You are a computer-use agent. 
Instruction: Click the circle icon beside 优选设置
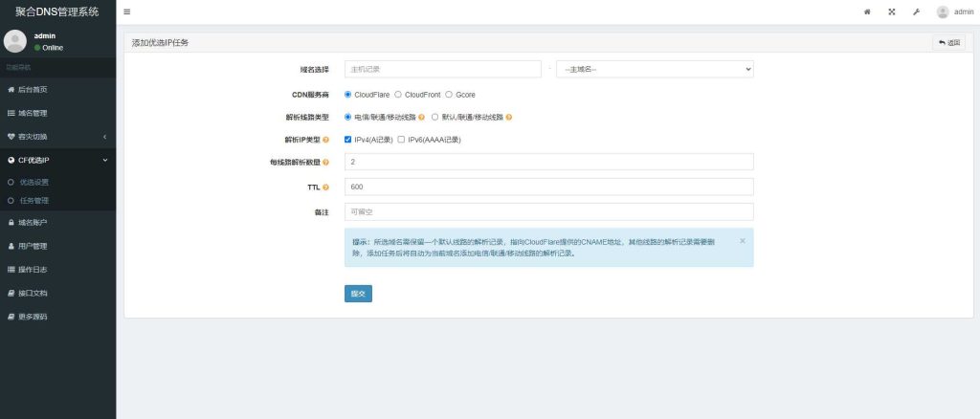pyautogui.click(x=11, y=183)
